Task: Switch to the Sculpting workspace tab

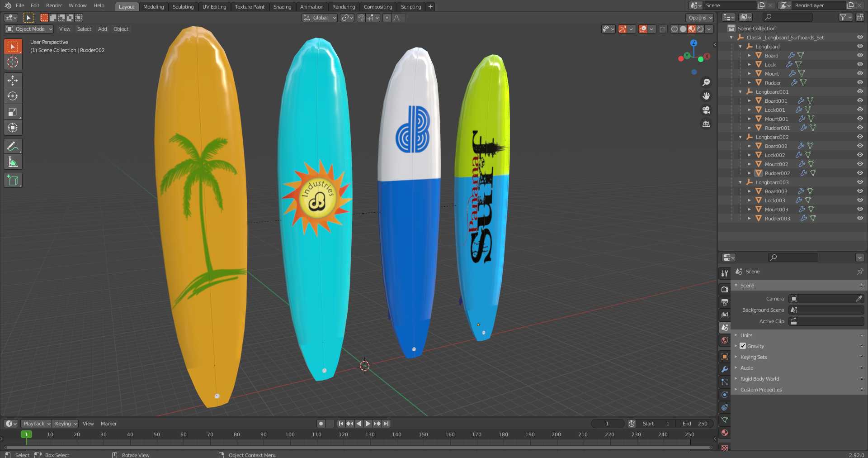Action: click(x=183, y=7)
